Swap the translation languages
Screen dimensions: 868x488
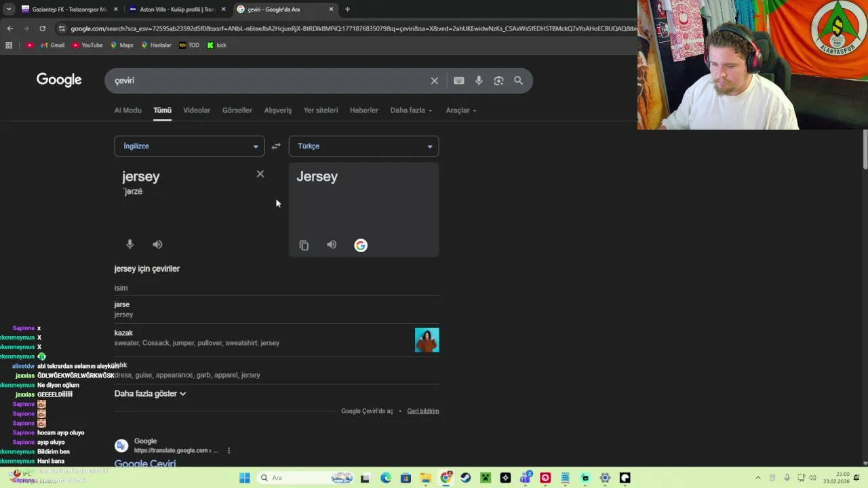pyautogui.click(x=276, y=146)
